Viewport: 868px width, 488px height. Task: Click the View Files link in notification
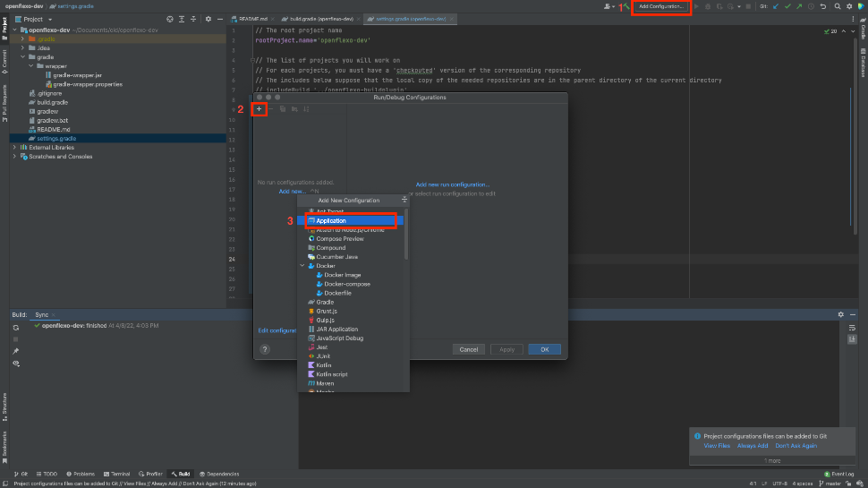coord(716,446)
